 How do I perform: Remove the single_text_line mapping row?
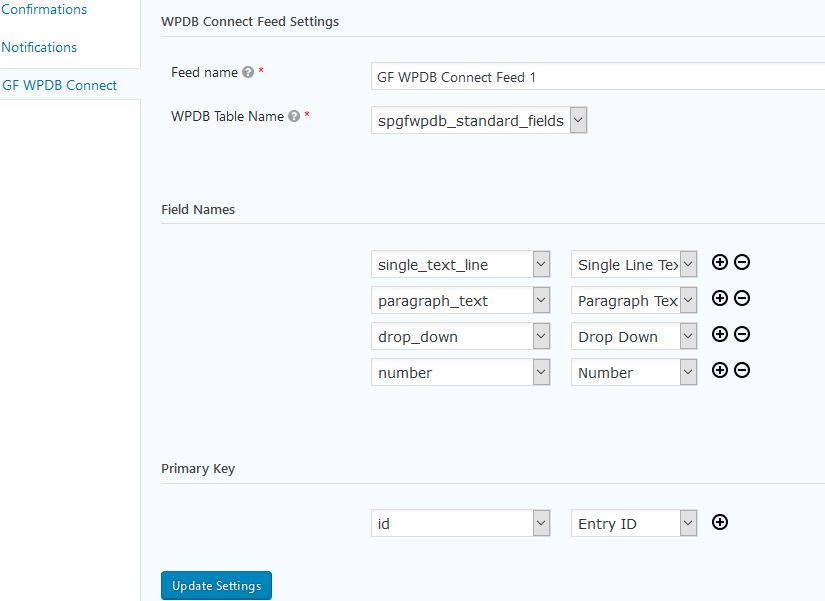[x=742, y=262]
